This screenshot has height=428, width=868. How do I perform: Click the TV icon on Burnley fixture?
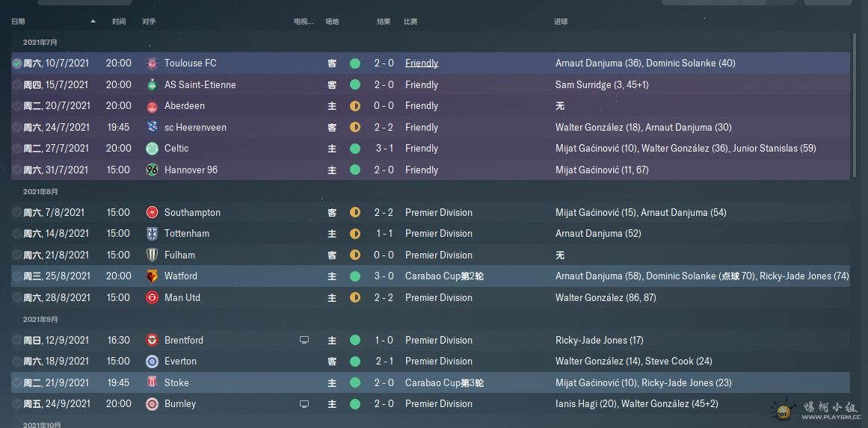(304, 404)
